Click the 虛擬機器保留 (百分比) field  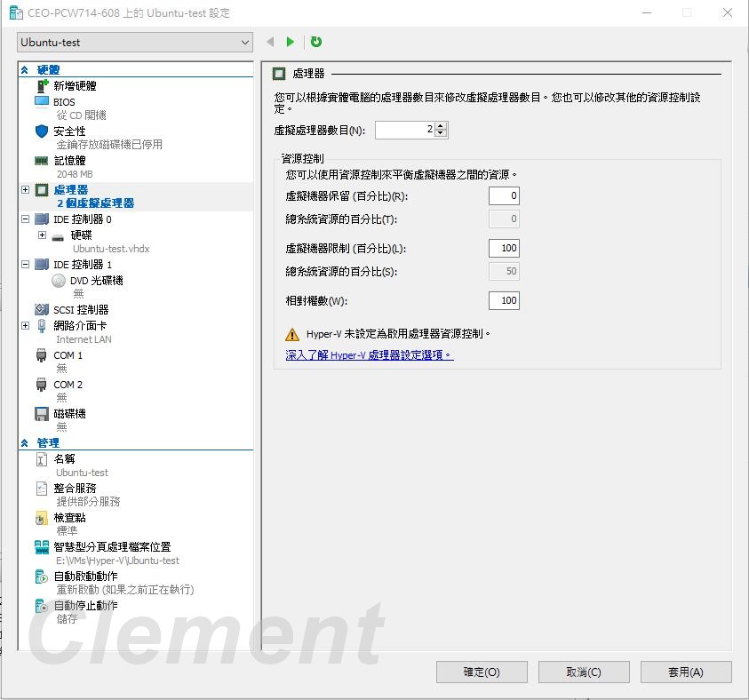504,195
